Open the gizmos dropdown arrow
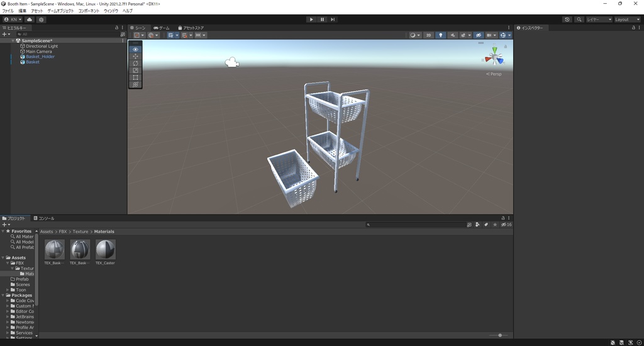The height and width of the screenshot is (346, 644). [509, 35]
